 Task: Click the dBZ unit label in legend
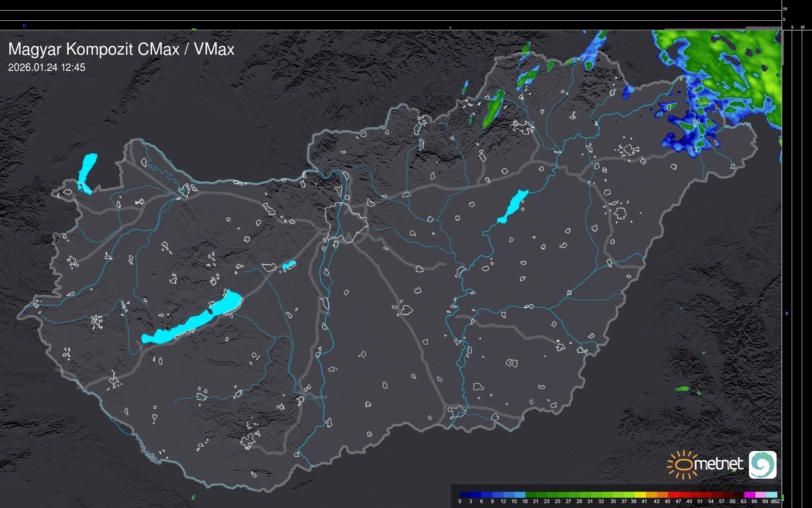point(775,501)
